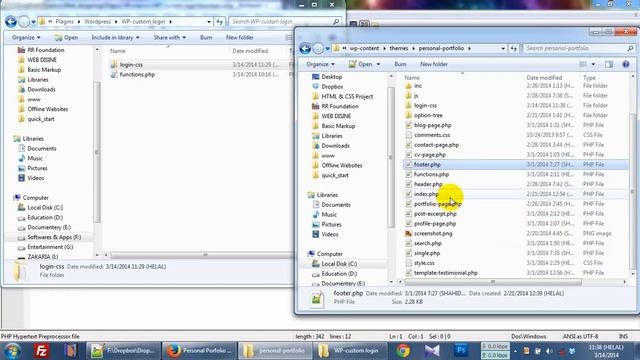Tick checkbox next to index.php
640x360 pixels.
click(x=408, y=194)
